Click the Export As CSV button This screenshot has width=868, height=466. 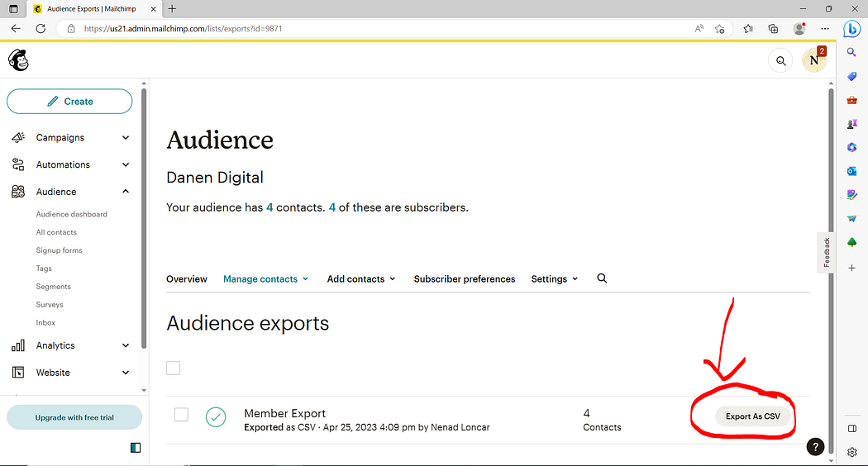(x=752, y=416)
